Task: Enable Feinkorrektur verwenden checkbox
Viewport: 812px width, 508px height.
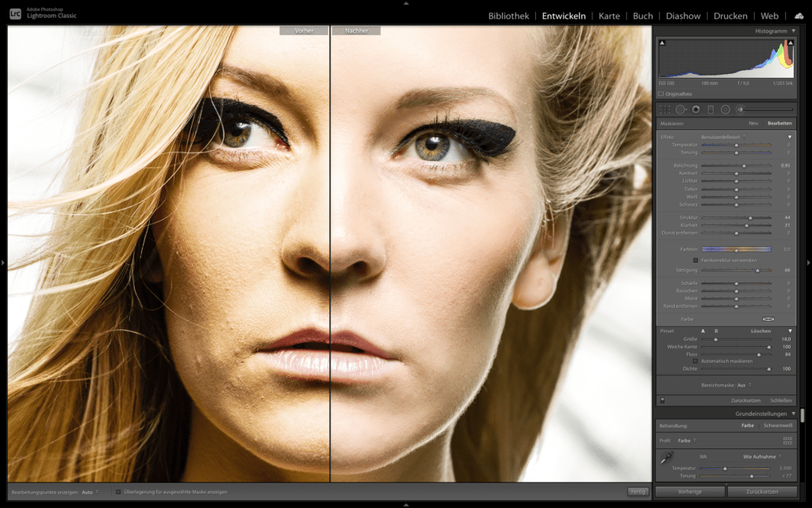Action: 695,260
